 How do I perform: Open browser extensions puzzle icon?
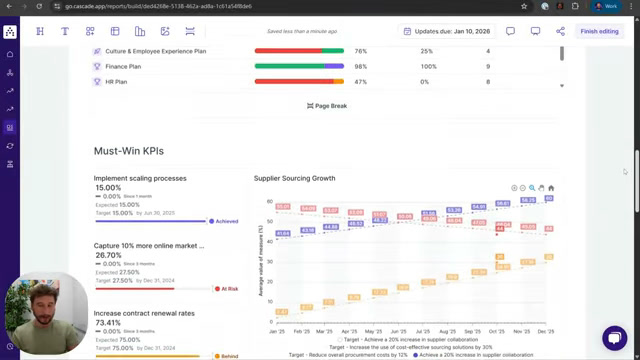[x=575, y=6]
